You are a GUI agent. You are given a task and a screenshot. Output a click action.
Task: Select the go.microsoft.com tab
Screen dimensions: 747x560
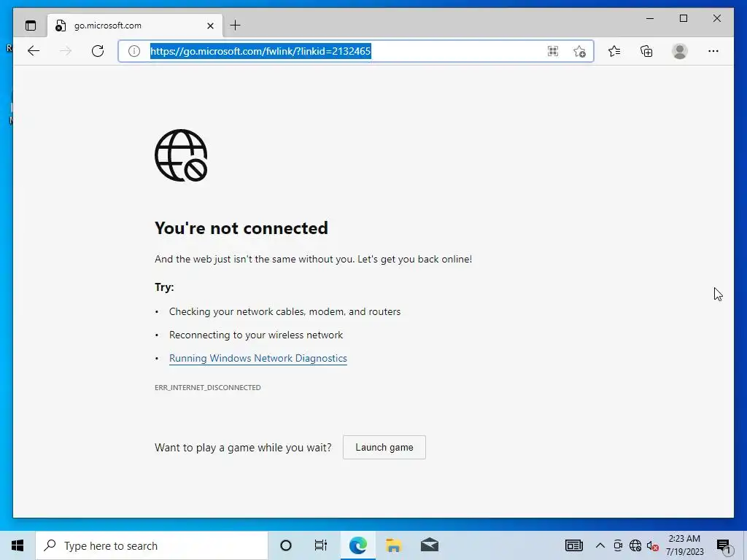coord(135,26)
